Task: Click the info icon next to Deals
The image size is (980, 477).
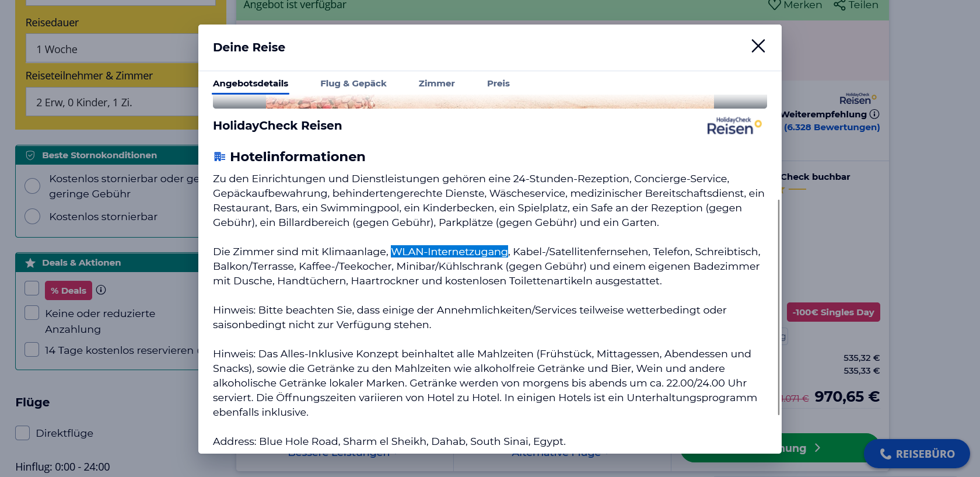Action: click(x=101, y=290)
